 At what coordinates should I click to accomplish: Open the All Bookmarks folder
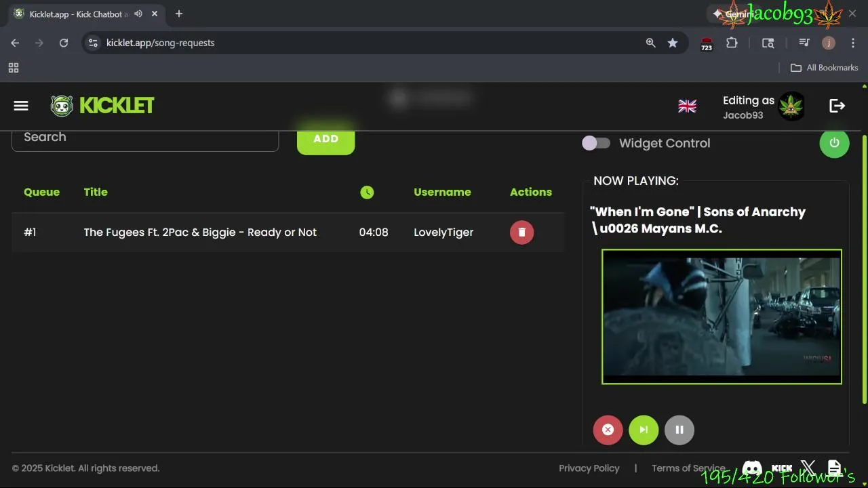point(825,68)
